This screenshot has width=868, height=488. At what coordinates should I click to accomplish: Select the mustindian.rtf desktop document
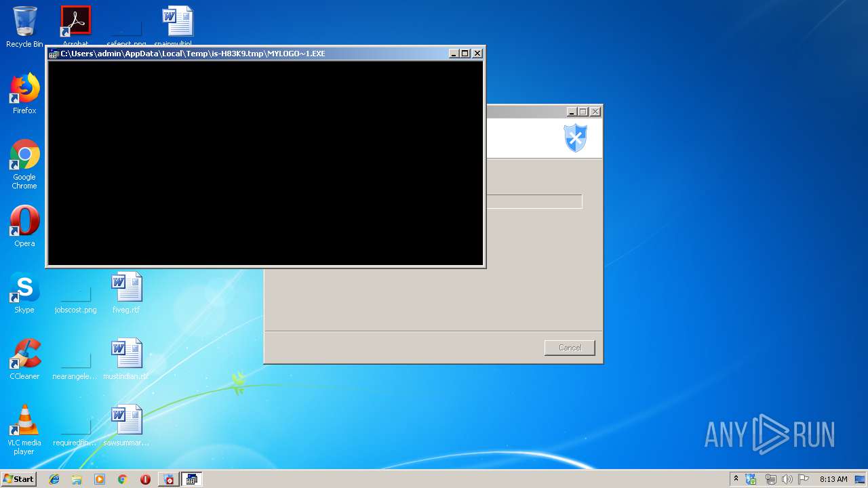[126, 359]
